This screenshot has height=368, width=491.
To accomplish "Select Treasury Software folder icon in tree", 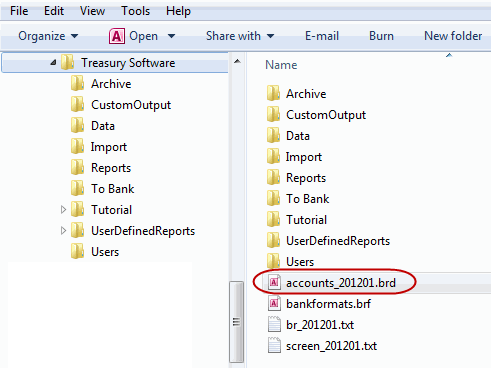I will click(x=68, y=62).
